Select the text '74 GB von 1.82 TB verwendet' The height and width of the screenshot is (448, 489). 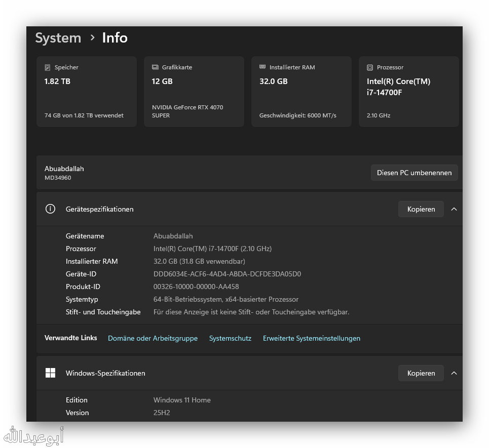coord(84,115)
